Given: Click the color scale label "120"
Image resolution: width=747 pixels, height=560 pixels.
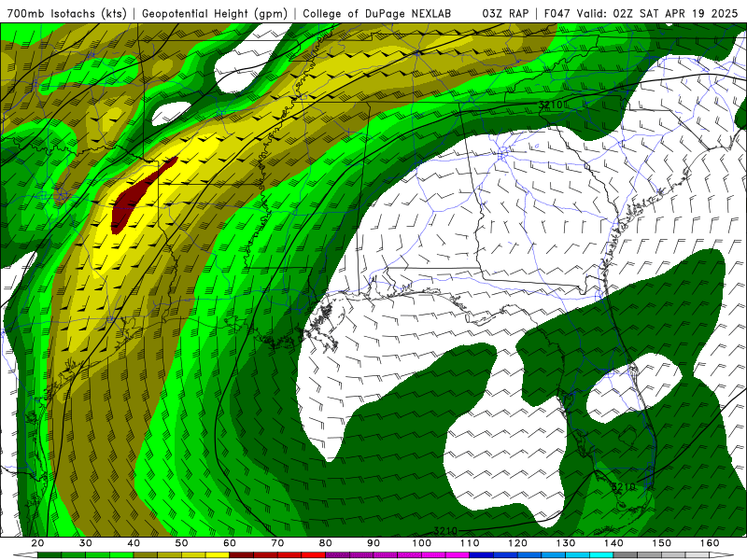Looking at the screenshot, I should coord(518,543).
